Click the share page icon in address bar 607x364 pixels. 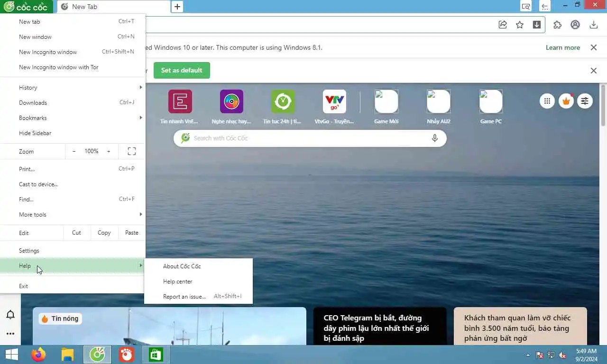(x=503, y=25)
